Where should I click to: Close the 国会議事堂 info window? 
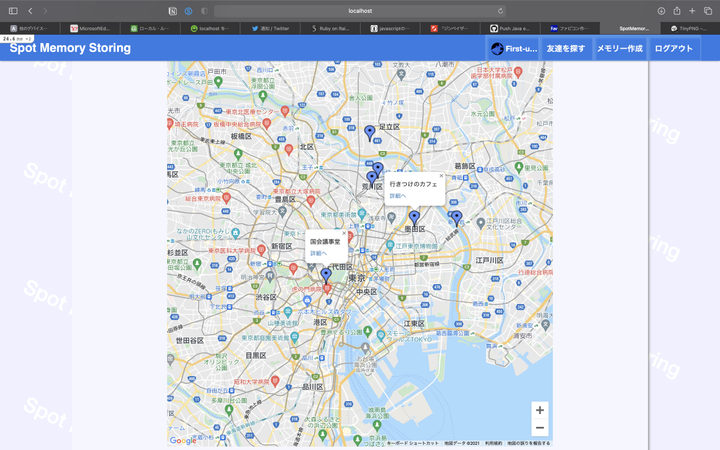pos(344,233)
